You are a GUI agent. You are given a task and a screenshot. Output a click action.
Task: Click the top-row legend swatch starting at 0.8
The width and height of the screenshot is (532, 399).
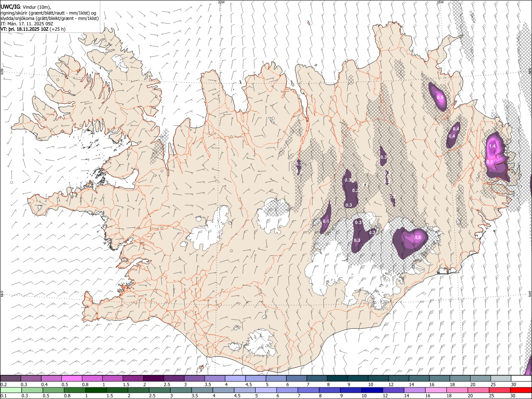point(92,379)
